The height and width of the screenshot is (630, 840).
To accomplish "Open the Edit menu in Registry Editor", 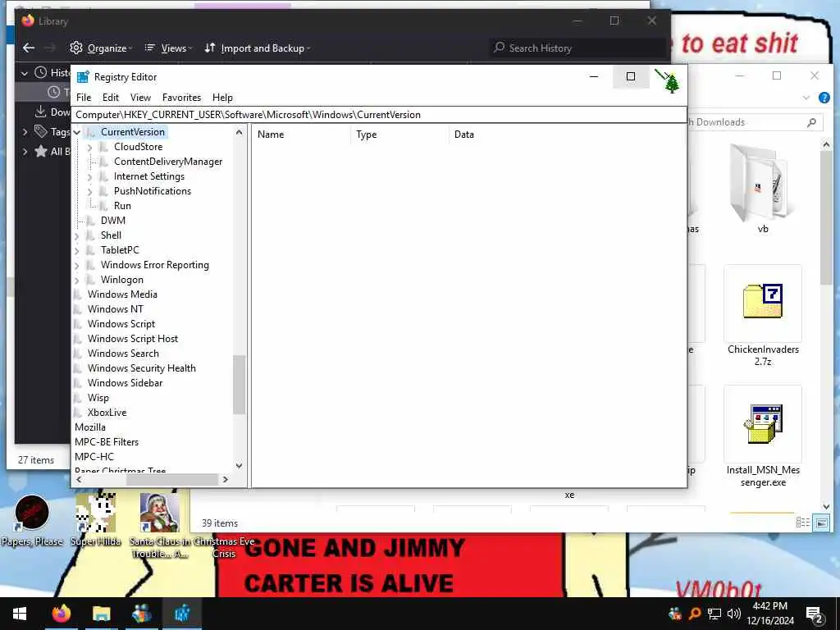I will (111, 98).
